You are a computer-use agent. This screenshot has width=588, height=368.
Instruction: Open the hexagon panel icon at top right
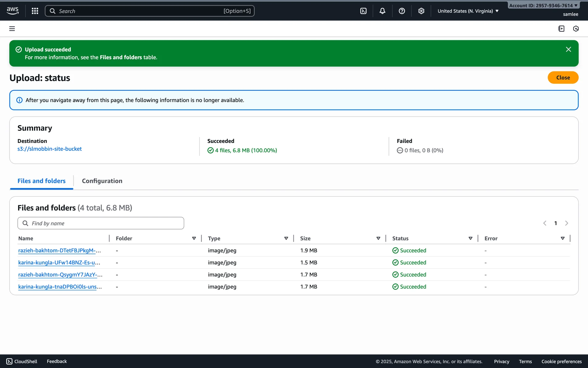click(x=576, y=29)
